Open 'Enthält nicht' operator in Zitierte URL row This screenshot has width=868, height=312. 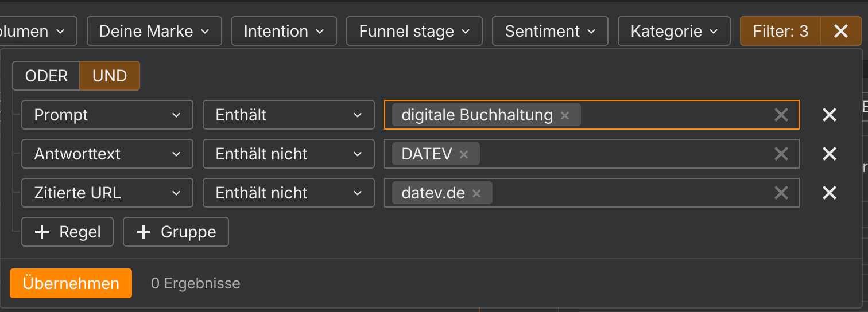pos(289,193)
